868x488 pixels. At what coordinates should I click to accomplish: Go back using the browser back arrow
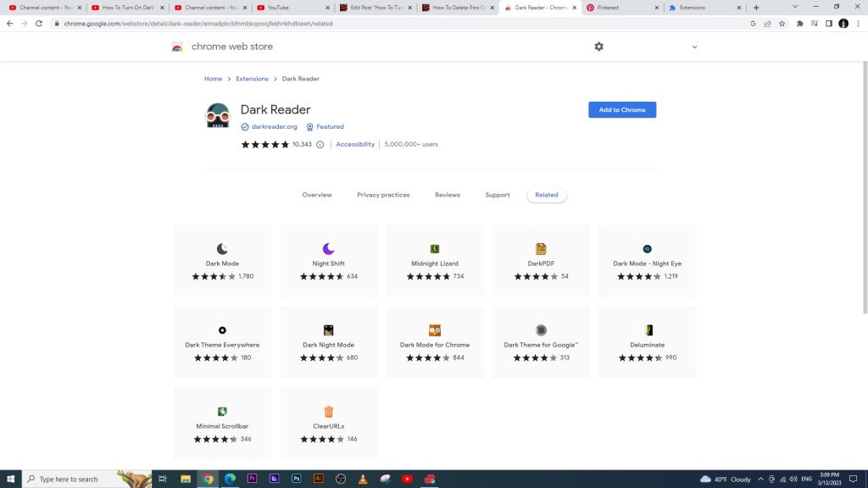tap(10, 24)
